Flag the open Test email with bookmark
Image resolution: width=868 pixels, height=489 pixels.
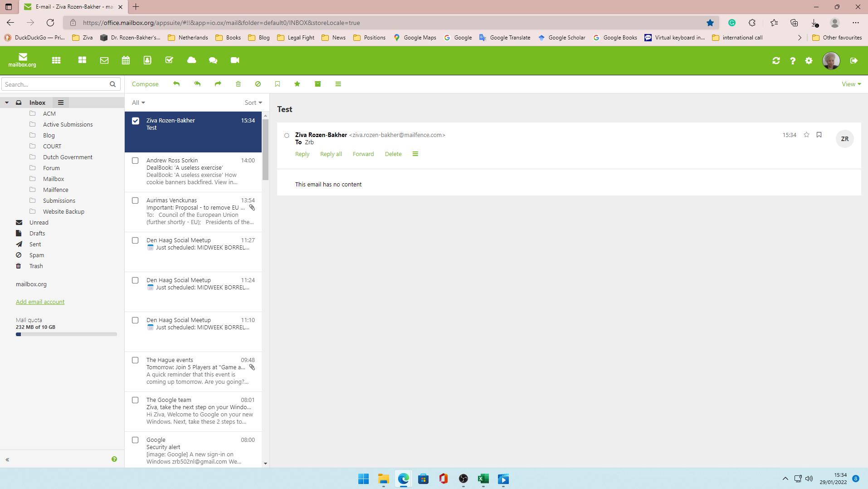point(819,135)
